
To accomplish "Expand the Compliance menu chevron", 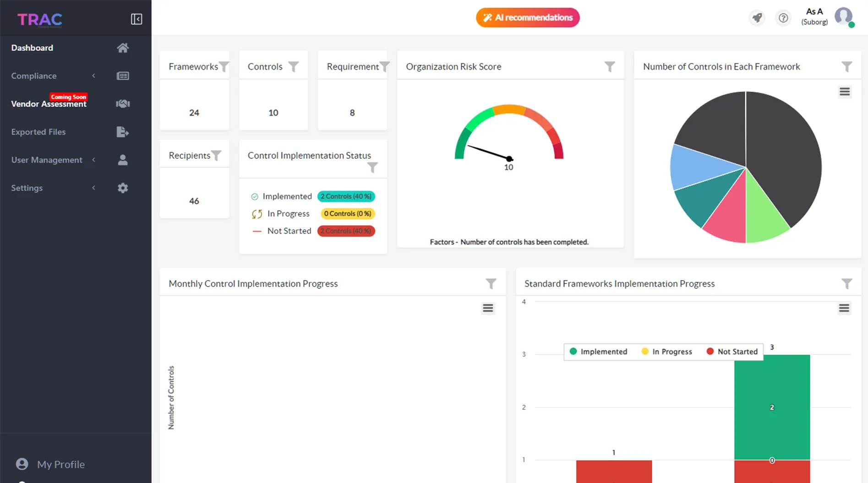I will coord(94,76).
